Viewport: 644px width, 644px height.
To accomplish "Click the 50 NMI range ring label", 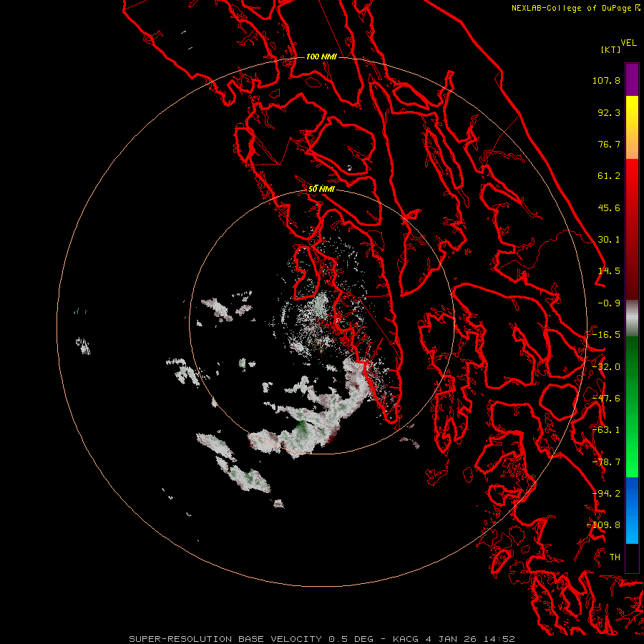I will pyautogui.click(x=321, y=189).
